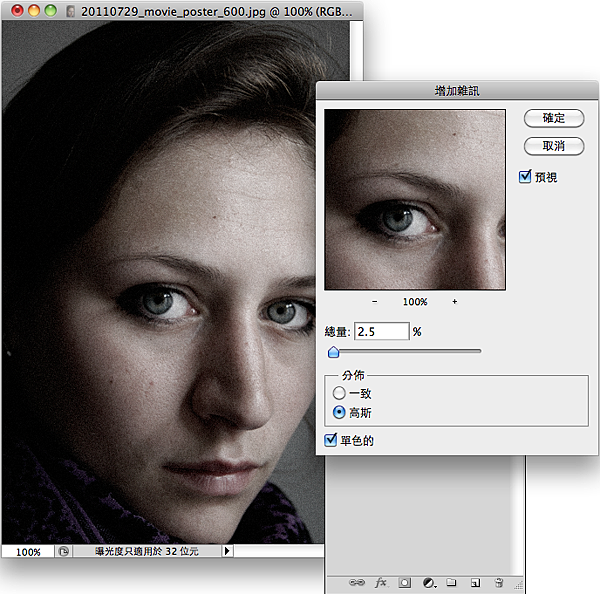The height and width of the screenshot is (594, 600).
Task: Zoom in the noise preview with plus
Action: click(x=454, y=301)
